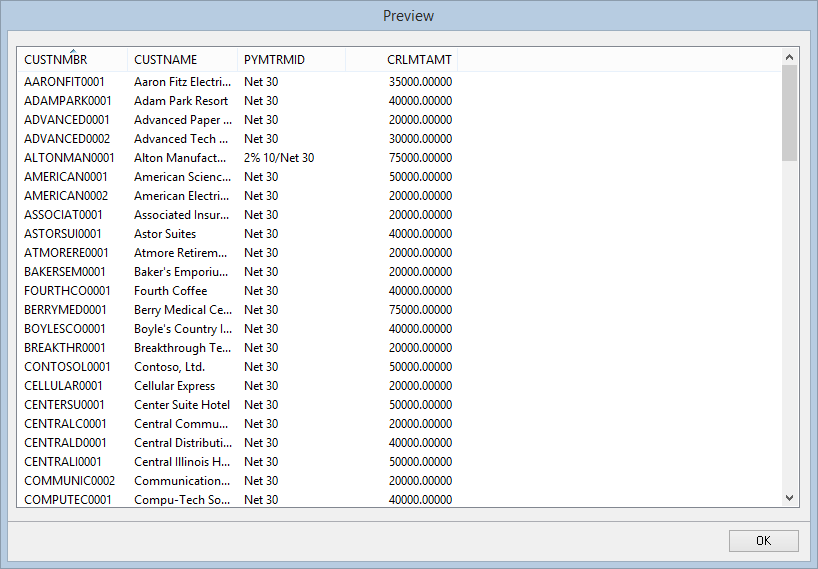Click Berry Medical Ce... customer name
818x569 pixels.
[183, 310]
